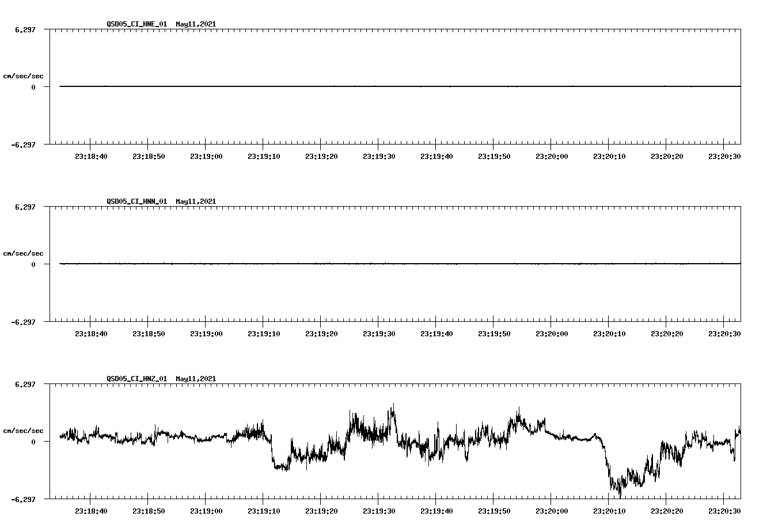Image resolution: width=782 pixels, height=532 pixels.
Task: Click the cm/sec/sec unit label on middle plot
Action: (x=24, y=253)
